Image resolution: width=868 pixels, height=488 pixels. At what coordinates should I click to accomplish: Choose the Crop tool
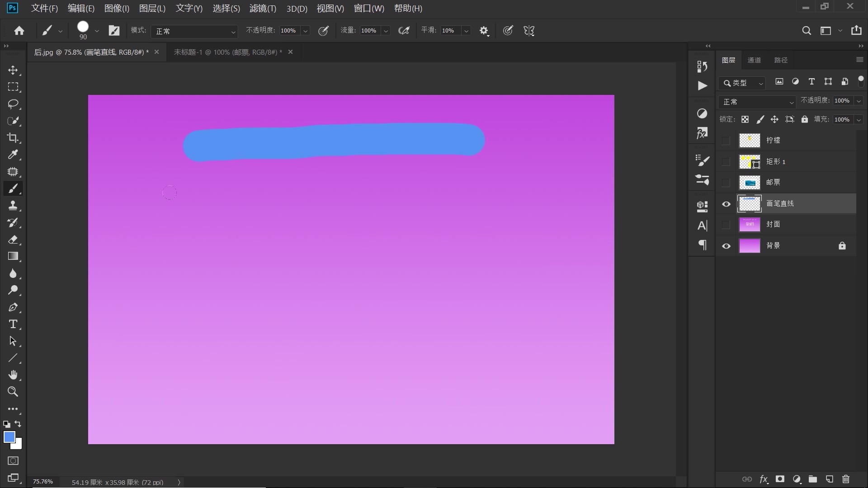[13, 138]
